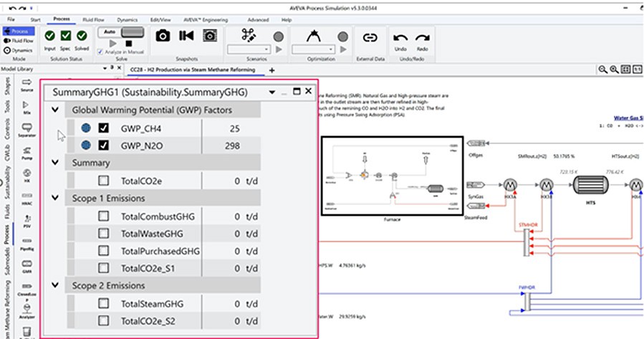644x339 pixels.
Task: Open the Model Library panel dropdown arrow
Action: tap(105, 68)
